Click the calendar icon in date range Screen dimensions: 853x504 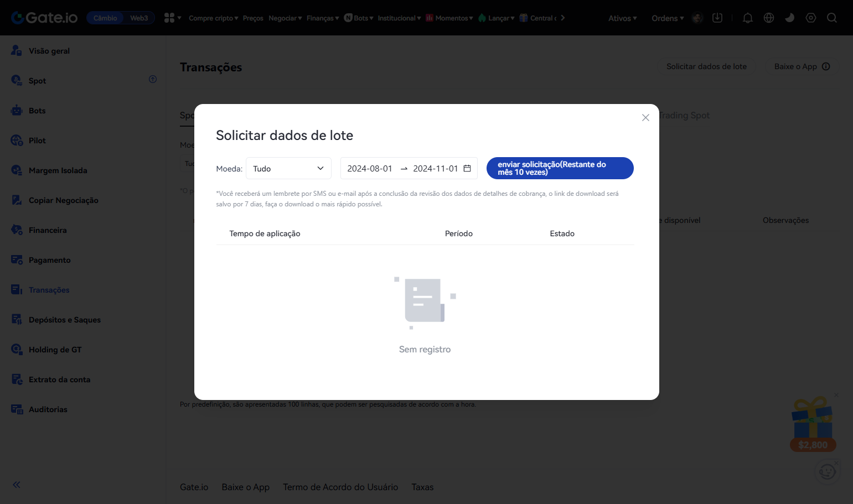pyautogui.click(x=467, y=168)
